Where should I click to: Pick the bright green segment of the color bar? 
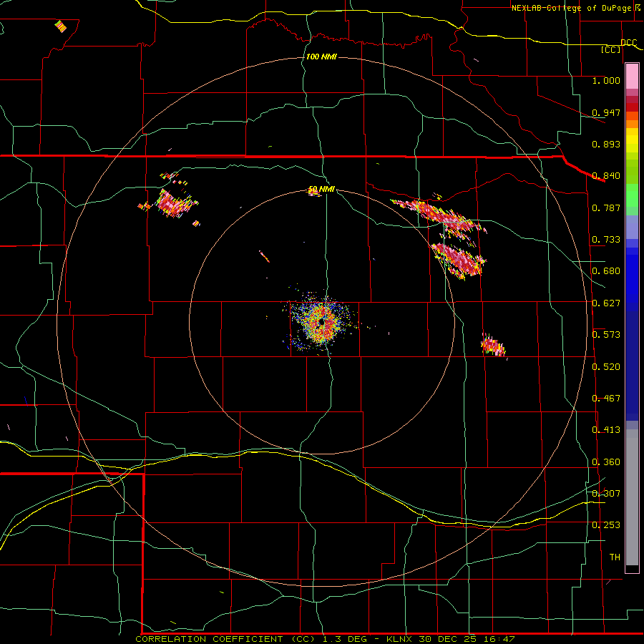[632, 195]
